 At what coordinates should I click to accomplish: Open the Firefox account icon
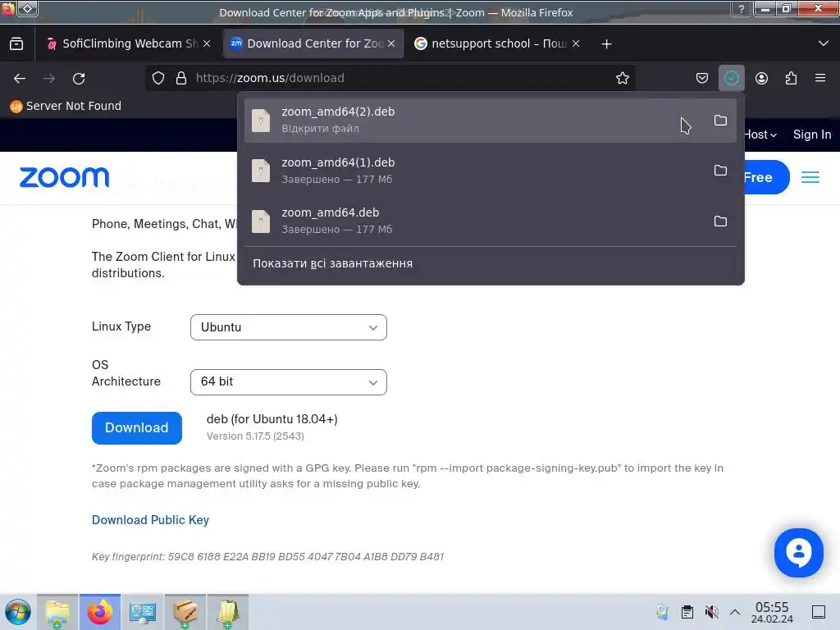[761, 78]
